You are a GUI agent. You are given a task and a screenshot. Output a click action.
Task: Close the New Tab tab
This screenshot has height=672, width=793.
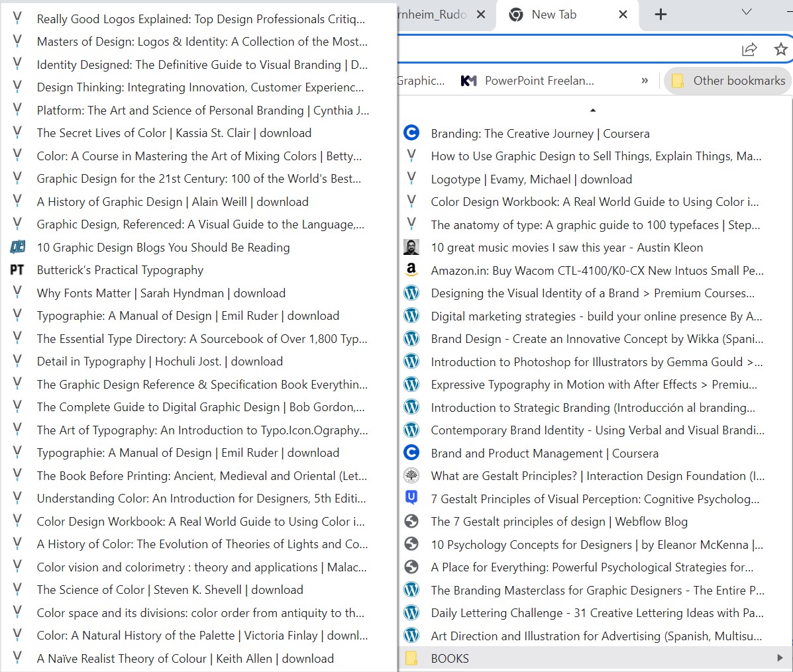click(623, 15)
